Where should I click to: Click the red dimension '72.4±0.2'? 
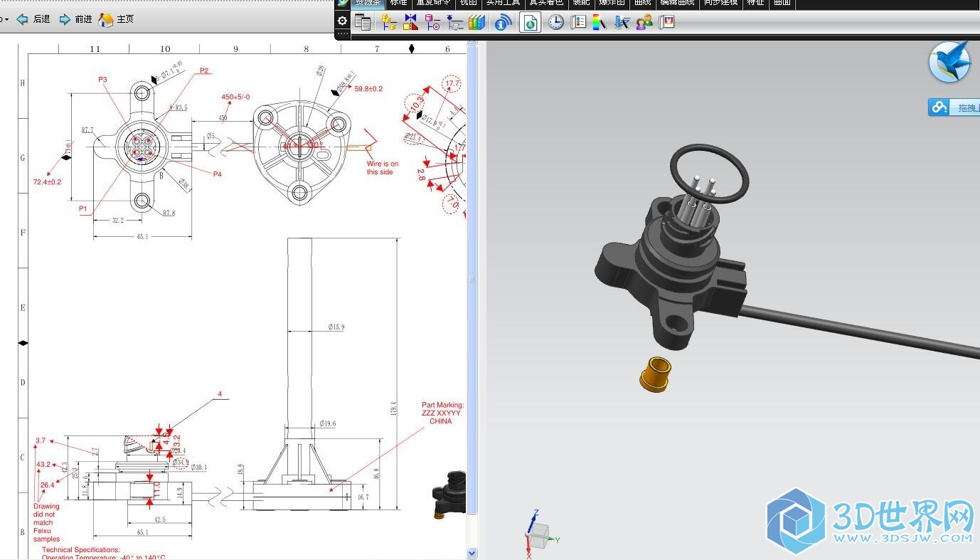click(47, 182)
